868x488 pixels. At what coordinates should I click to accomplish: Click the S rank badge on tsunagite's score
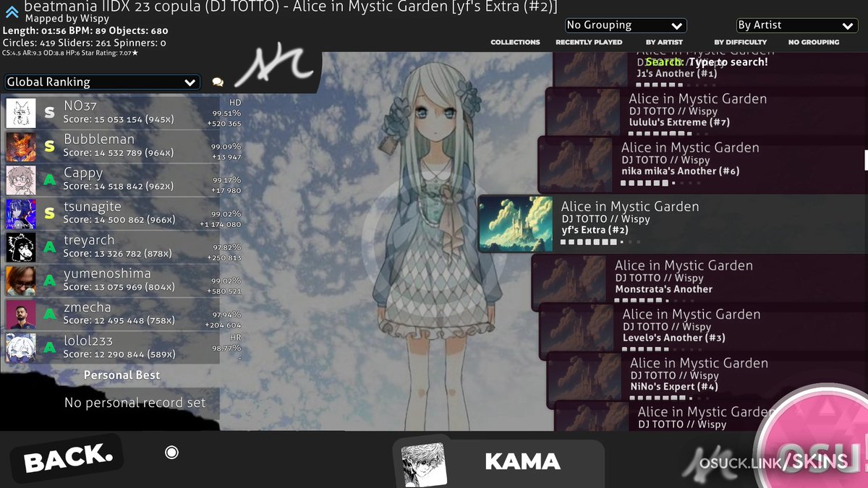(49, 214)
